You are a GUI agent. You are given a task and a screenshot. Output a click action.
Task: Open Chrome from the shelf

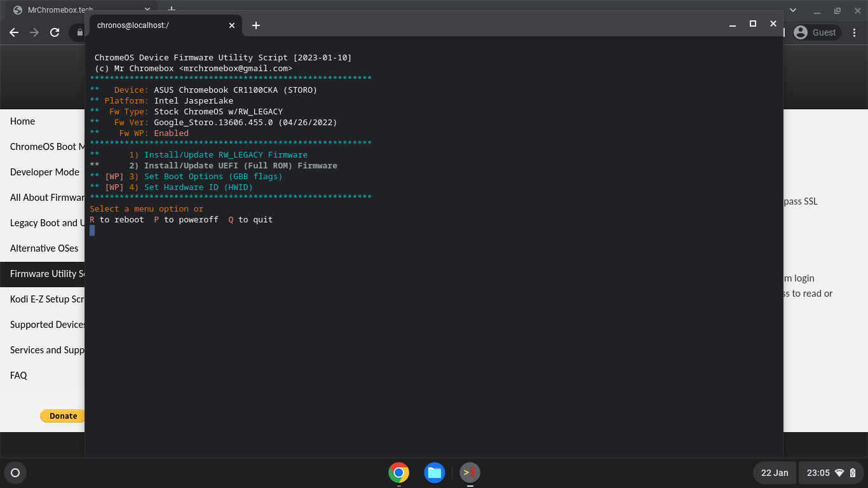coord(398,473)
